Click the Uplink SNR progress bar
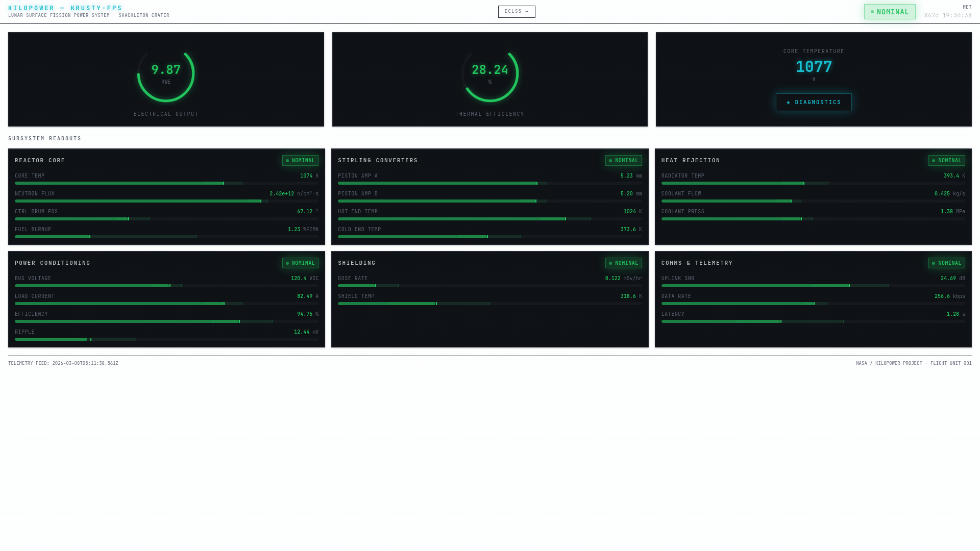The height and width of the screenshot is (551, 980). click(x=813, y=286)
